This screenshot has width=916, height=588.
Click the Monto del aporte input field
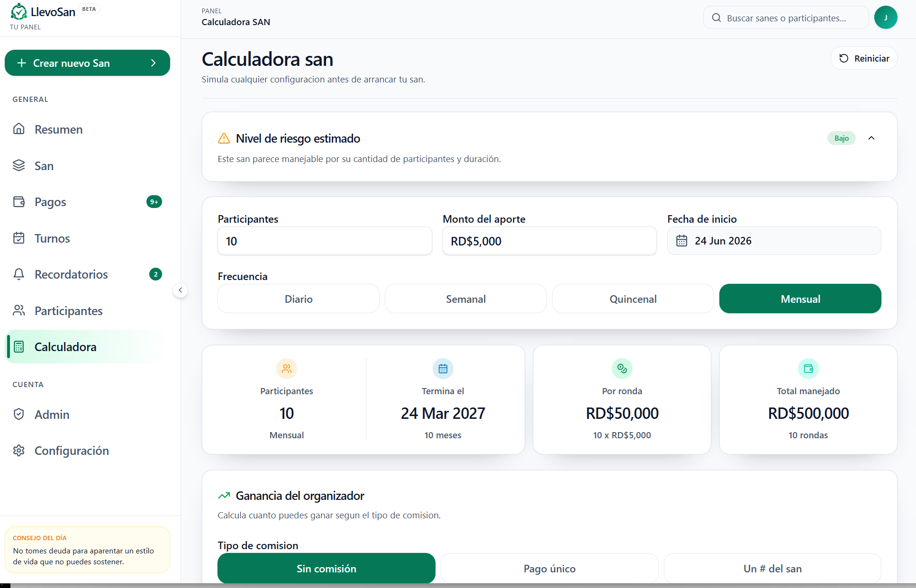tap(550, 241)
